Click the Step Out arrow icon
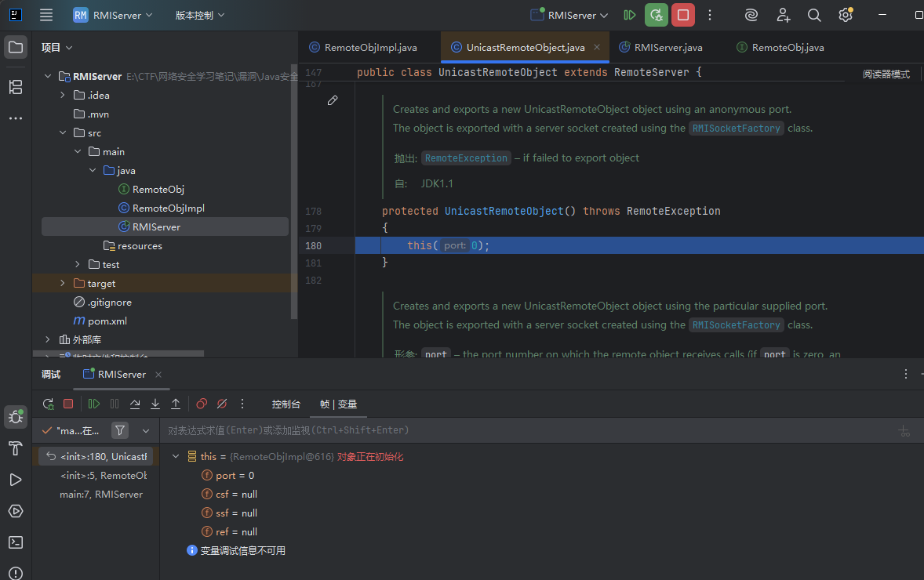924x580 pixels. [x=176, y=404]
